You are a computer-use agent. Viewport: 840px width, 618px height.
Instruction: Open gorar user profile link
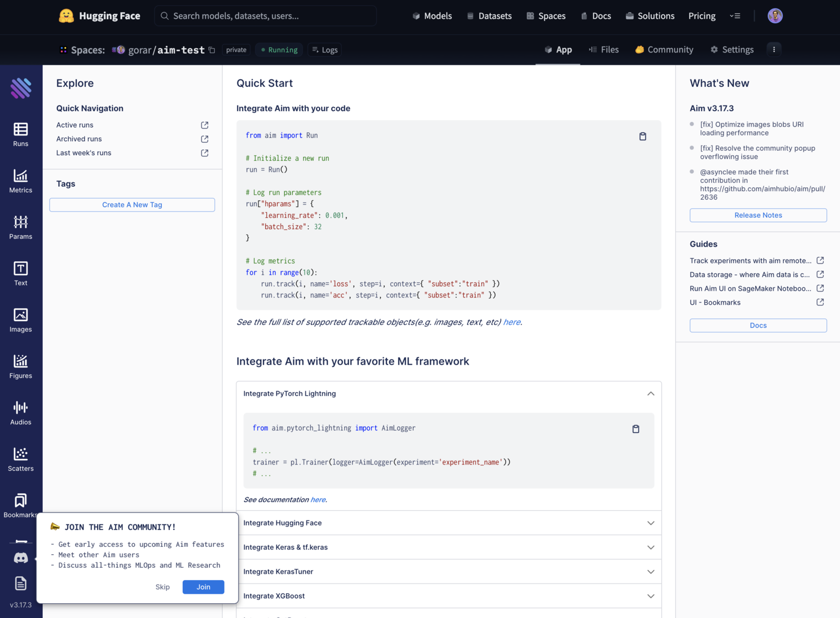(139, 50)
